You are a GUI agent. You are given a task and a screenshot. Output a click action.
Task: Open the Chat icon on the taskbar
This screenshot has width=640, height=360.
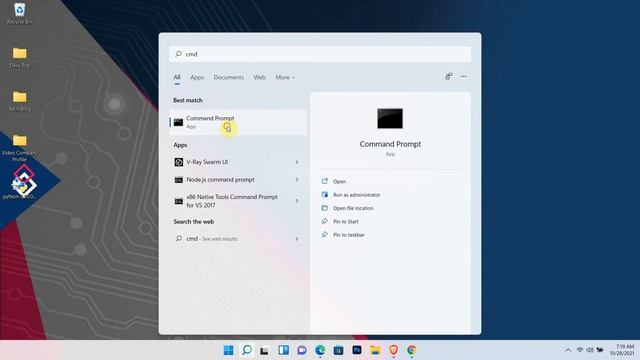[x=302, y=350]
